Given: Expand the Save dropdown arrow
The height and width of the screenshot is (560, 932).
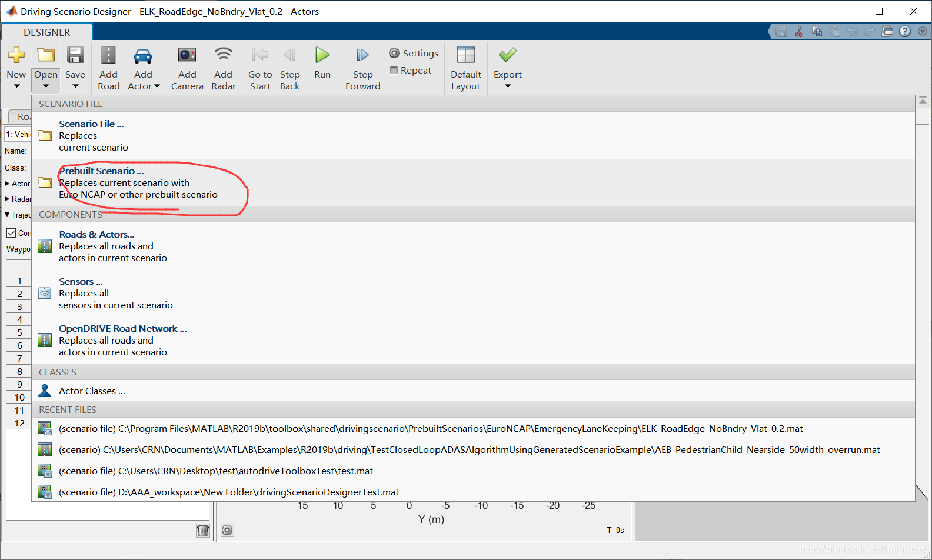Looking at the screenshot, I should point(75,86).
